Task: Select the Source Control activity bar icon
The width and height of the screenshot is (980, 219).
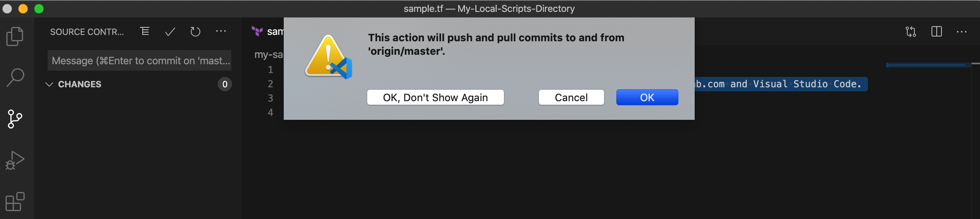Action: pos(15,119)
